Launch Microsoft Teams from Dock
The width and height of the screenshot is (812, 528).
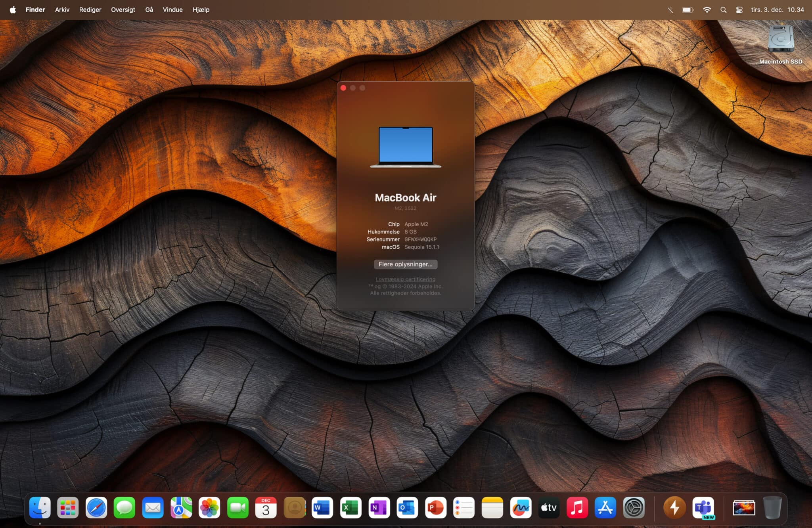pyautogui.click(x=703, y=507)
